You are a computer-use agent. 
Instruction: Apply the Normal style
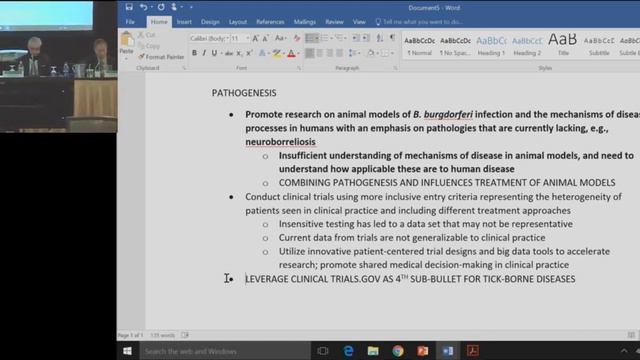point(420,46)
